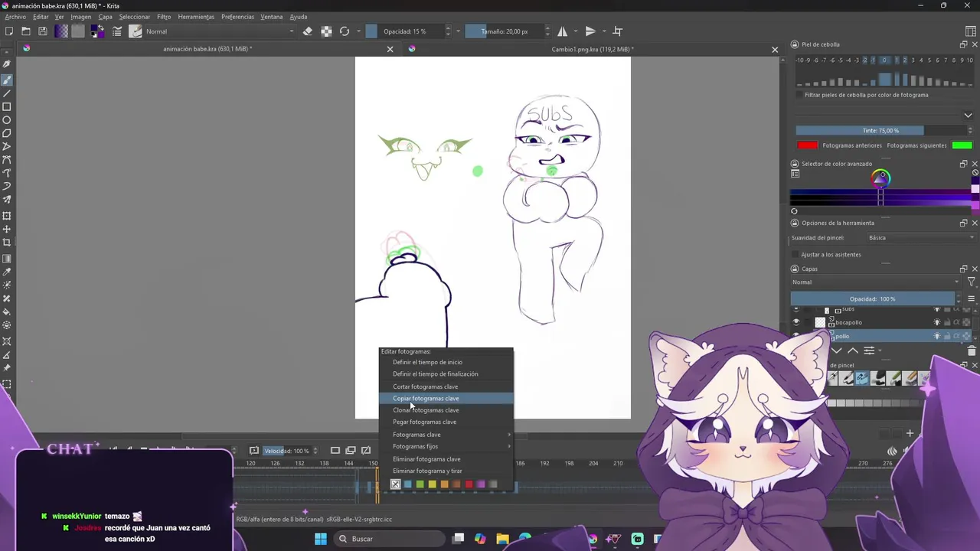This screenshot has height=551, width=980.
Task: Select the Polygon tool
Action: pyautogui.click(x=7, y=133)
